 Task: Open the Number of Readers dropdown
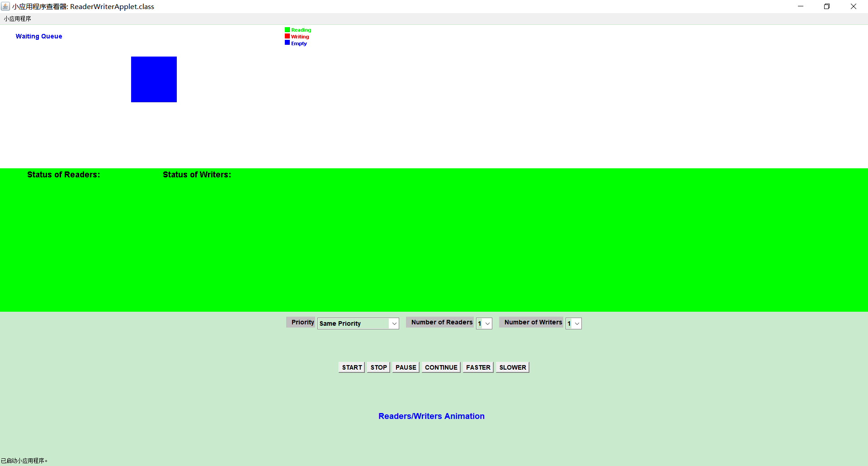(484, 323)
